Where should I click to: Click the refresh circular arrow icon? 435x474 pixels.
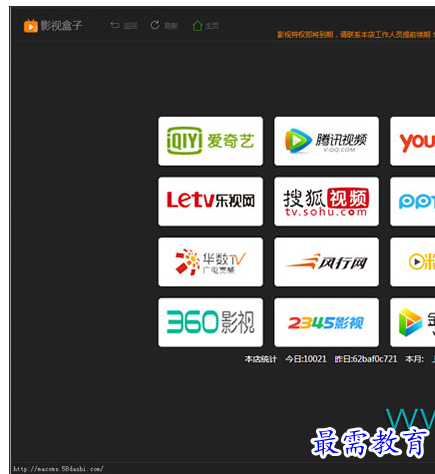click(x=155, y=25)
